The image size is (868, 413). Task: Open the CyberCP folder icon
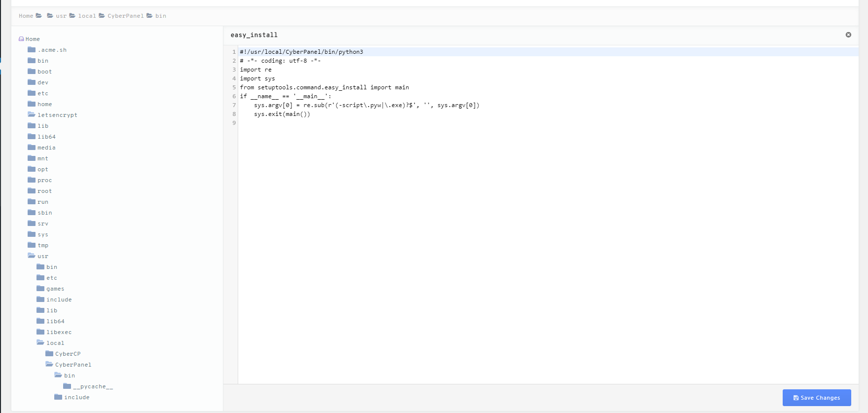point(49,353)
